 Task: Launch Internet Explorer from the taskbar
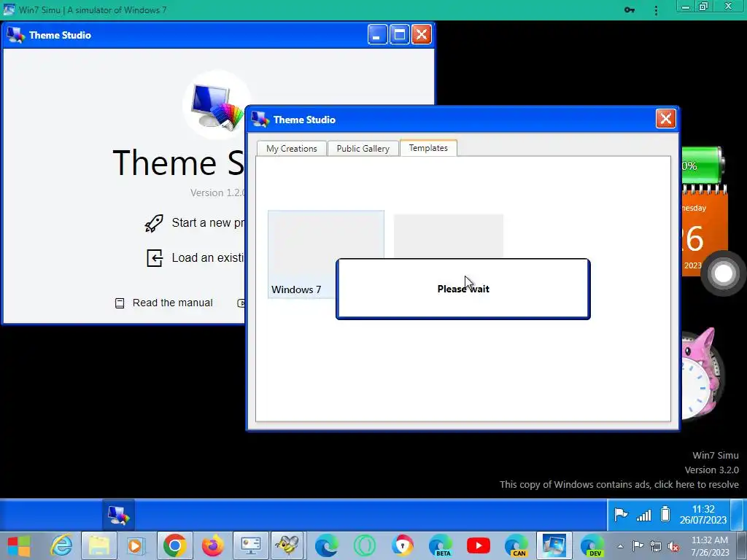(x=62, y=545)
